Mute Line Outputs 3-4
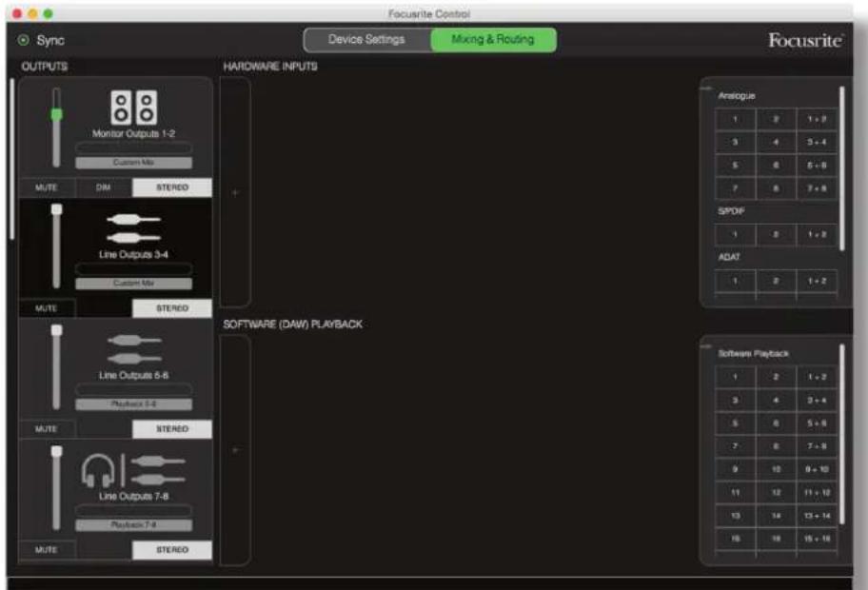Viewport: 868px width, 590px height. tap(47, 308)
